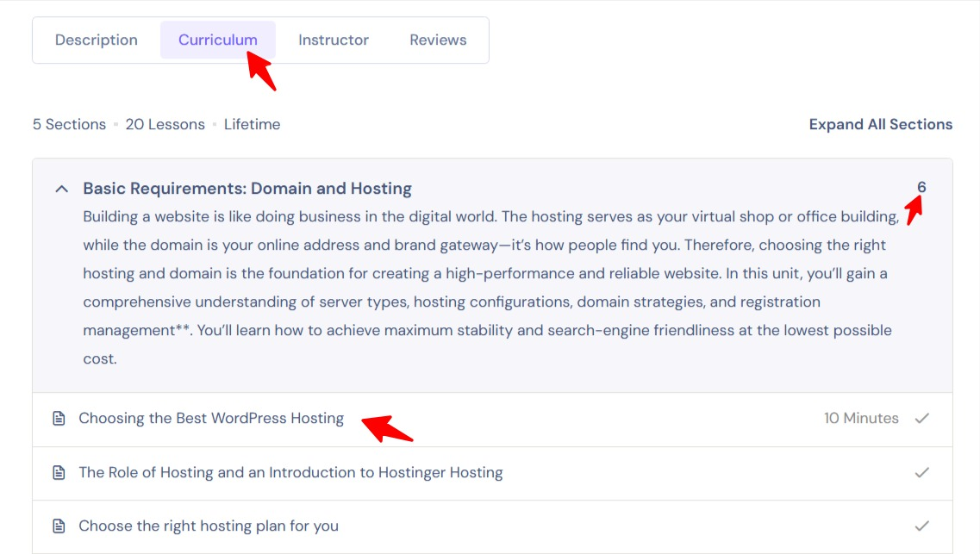Click the document icon beside Choose the right hosting plan
The width and height of the screenshot is (980, 554).
tap(59, 526)
